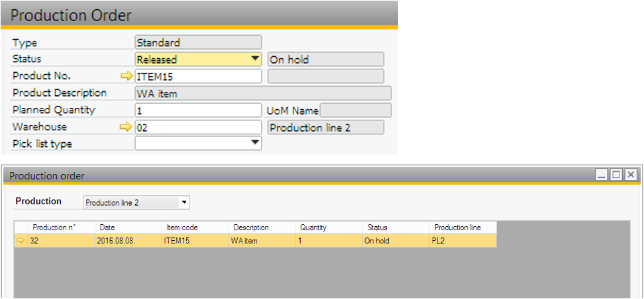
Task: Click the Product No. link arrow icon
Action: click(126, 76)
